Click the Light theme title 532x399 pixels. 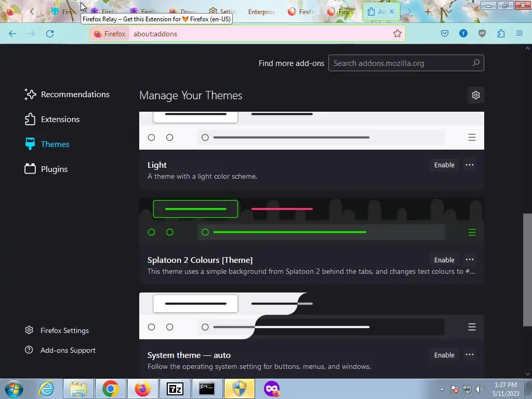(x=157, y=165)
